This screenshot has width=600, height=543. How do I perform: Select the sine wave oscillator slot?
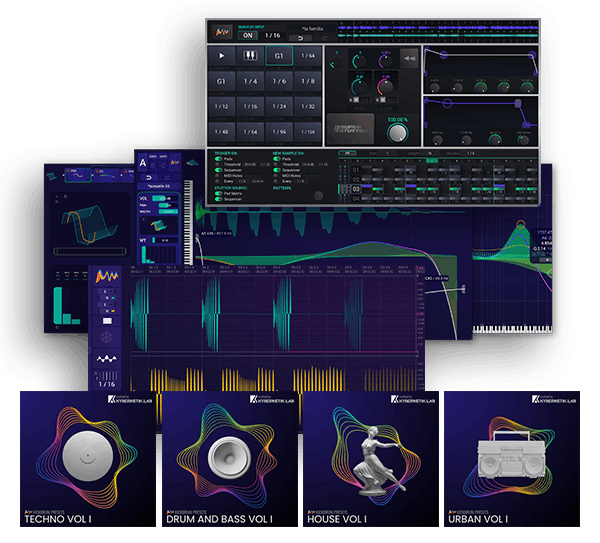[x=78, y=175]
